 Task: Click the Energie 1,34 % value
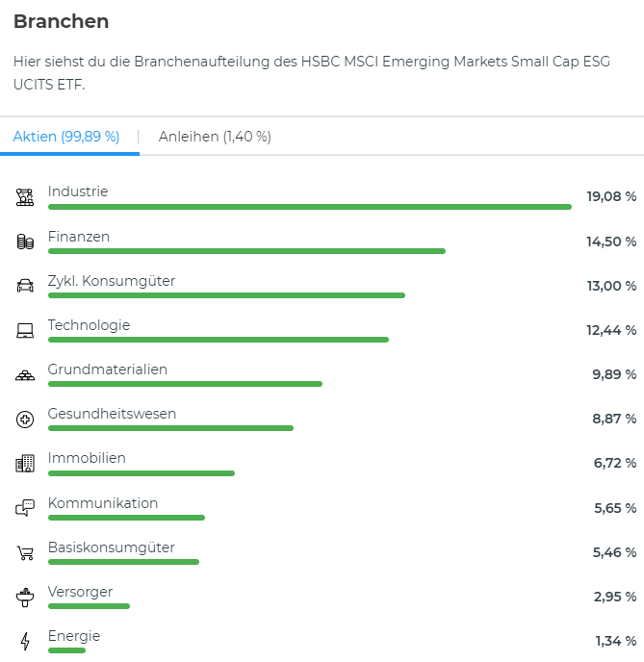[615, 641]
